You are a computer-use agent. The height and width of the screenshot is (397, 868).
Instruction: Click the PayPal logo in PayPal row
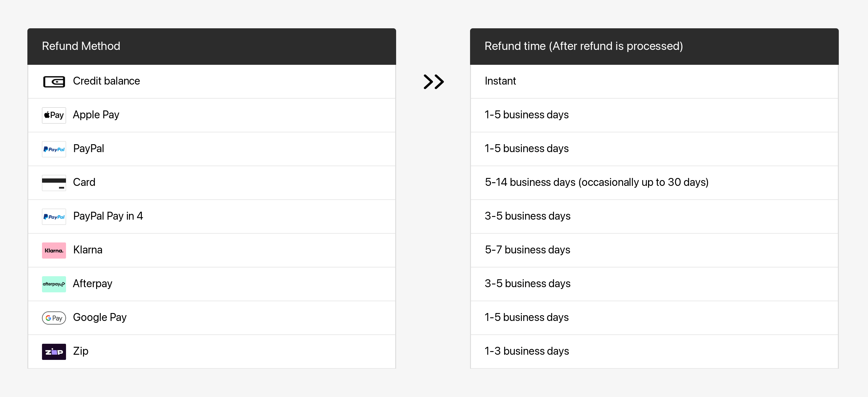54,149
